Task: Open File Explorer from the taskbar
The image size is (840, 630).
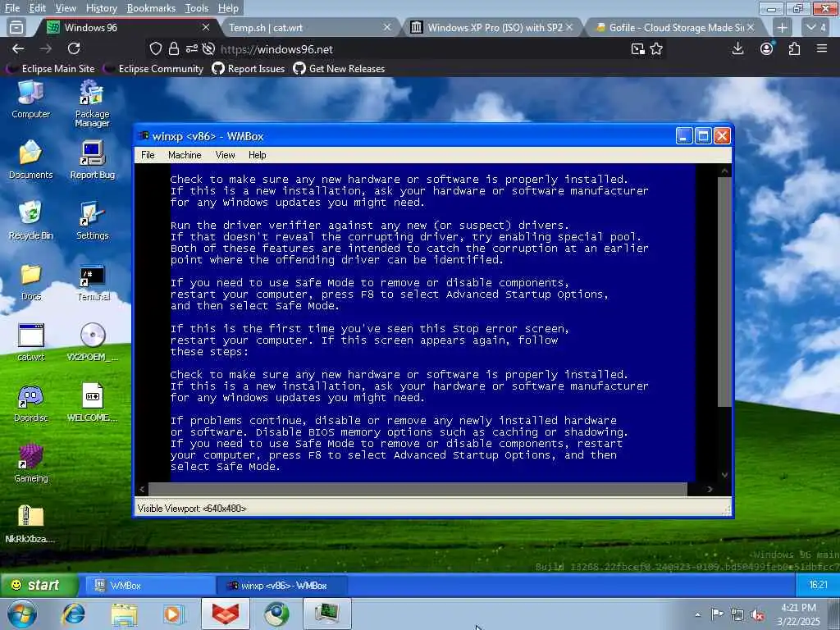Action: [x=124, y=614]
